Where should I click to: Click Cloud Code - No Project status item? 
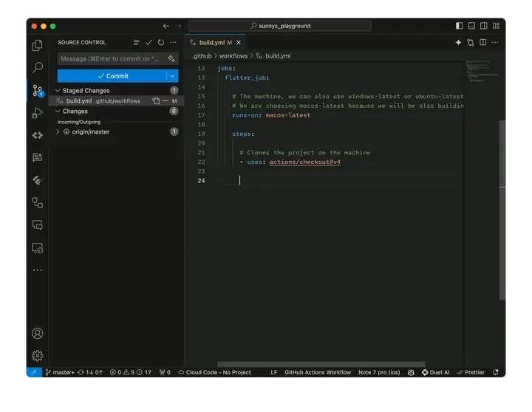click(214, 372)
